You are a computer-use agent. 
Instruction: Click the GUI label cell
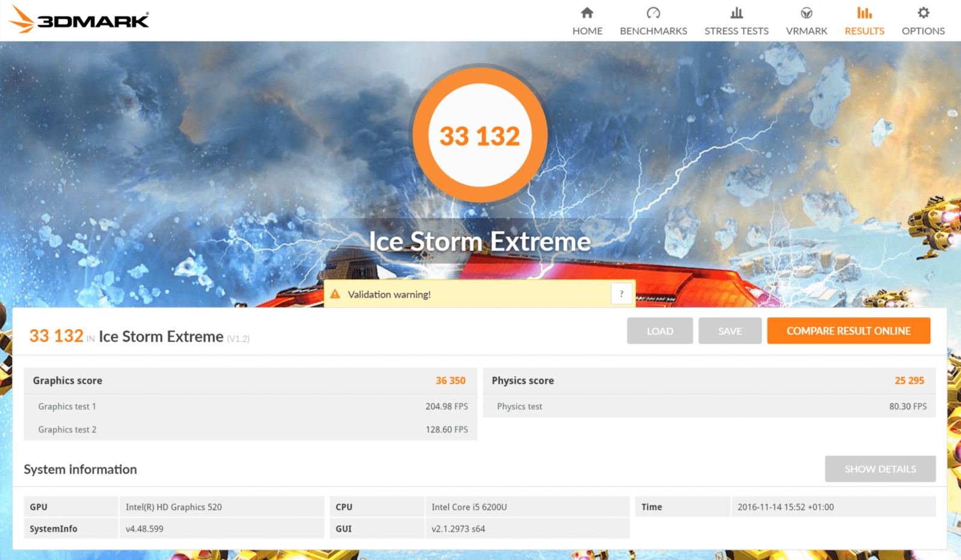click(377, 529)
